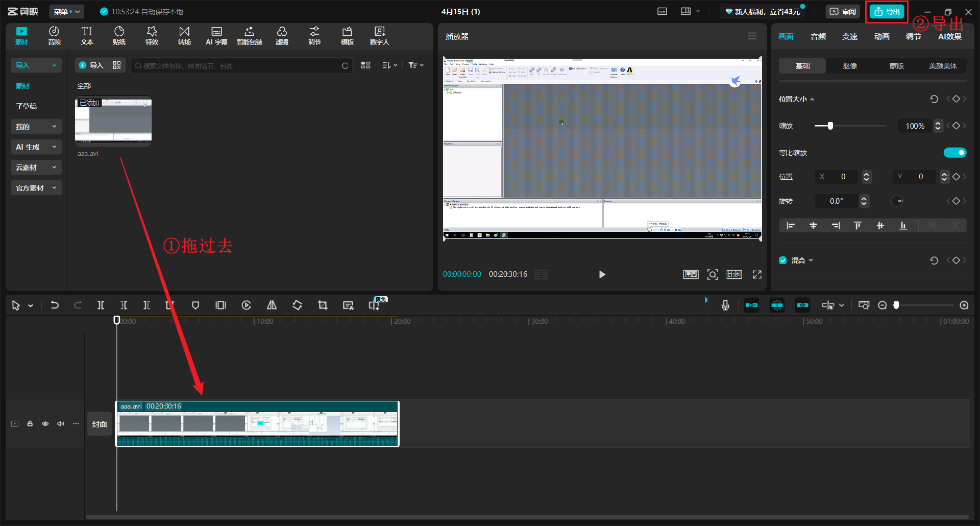980x526 pixels.
Task: Toggle main track magnet snapping
Action: tap(751, 305)
